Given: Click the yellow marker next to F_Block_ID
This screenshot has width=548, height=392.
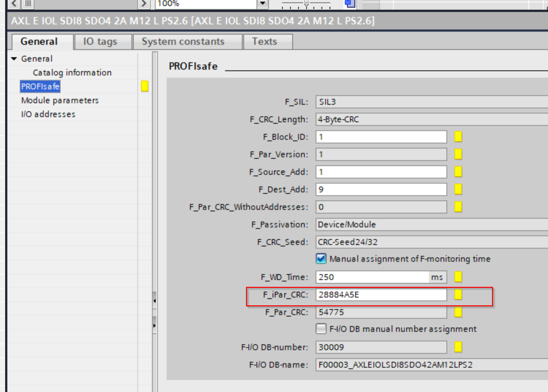Looking at the screenshot, I should (x=458, y=137).
